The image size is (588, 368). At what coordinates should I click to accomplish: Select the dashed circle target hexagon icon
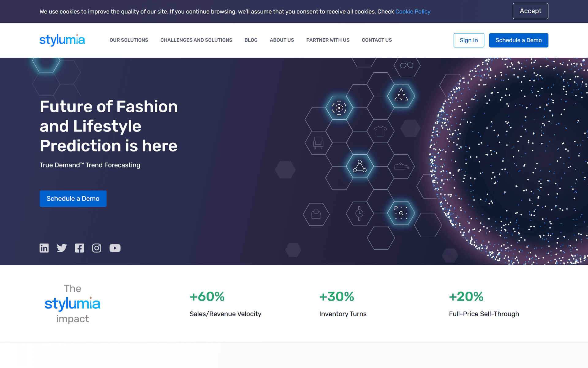[339, 108]
